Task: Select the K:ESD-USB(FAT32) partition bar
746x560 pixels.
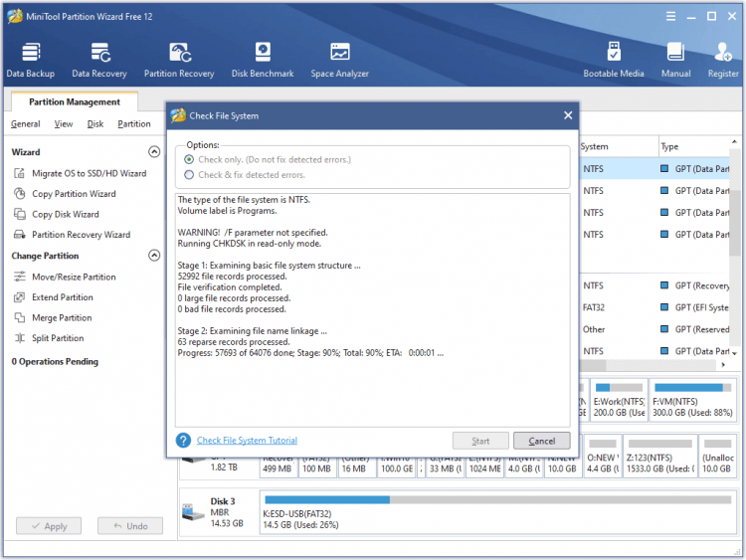Action: point(497,512)
